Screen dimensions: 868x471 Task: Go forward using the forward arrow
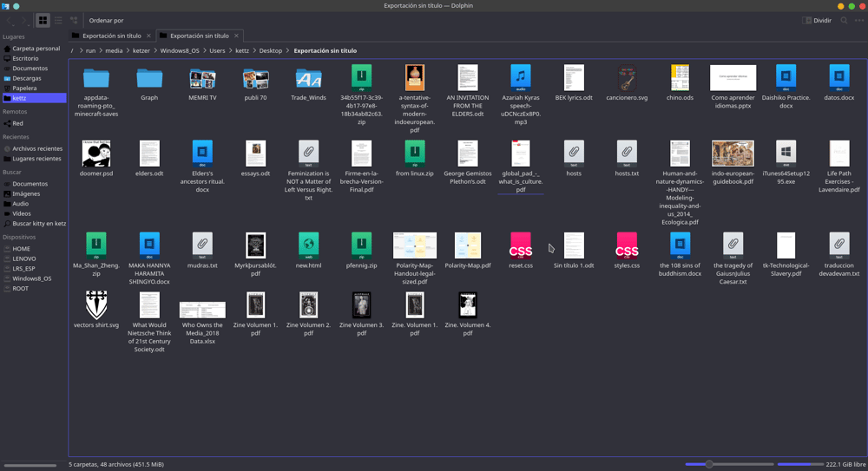pyautogui.click(x=24, y=21)
